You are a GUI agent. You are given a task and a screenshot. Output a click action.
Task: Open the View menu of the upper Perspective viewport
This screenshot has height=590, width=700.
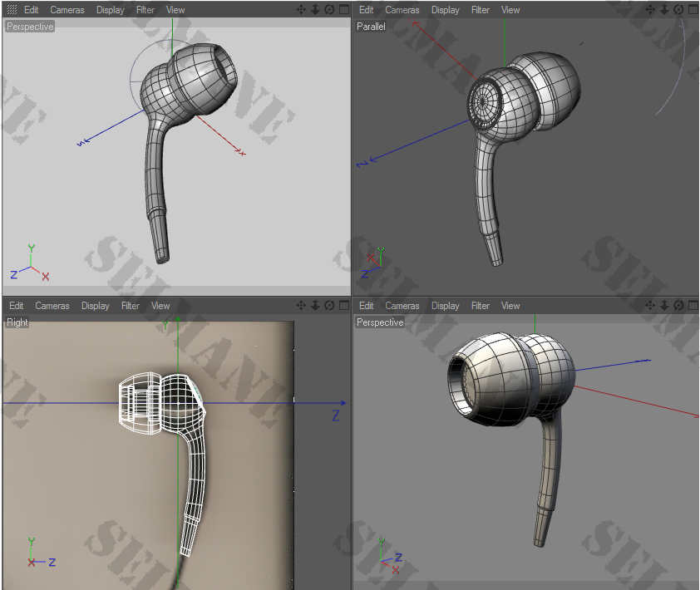click(x=175, y=10)
